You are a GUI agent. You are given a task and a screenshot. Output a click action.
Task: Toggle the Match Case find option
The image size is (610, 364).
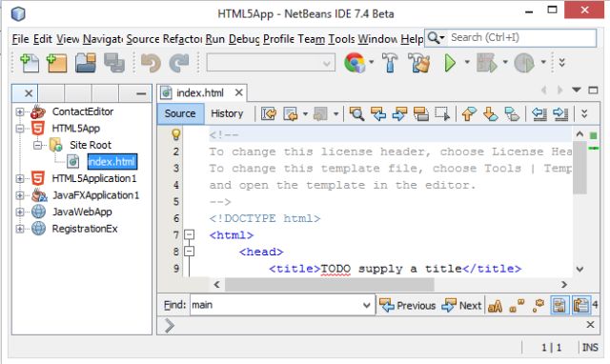pyautogui.click(x=495, y=306)
